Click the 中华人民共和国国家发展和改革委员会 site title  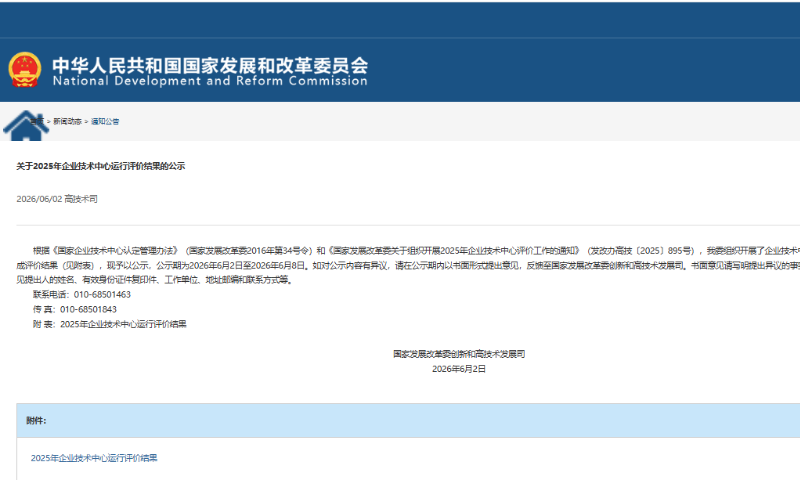click(210, 65)
